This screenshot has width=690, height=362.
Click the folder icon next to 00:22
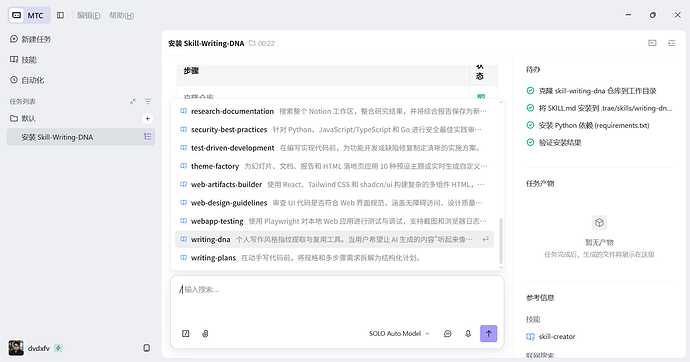[252, 43]
